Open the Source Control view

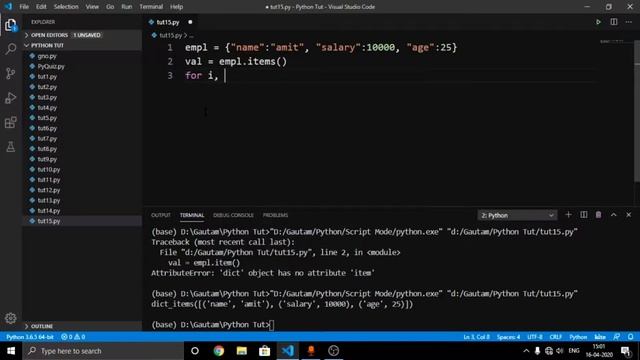(11, 73)
